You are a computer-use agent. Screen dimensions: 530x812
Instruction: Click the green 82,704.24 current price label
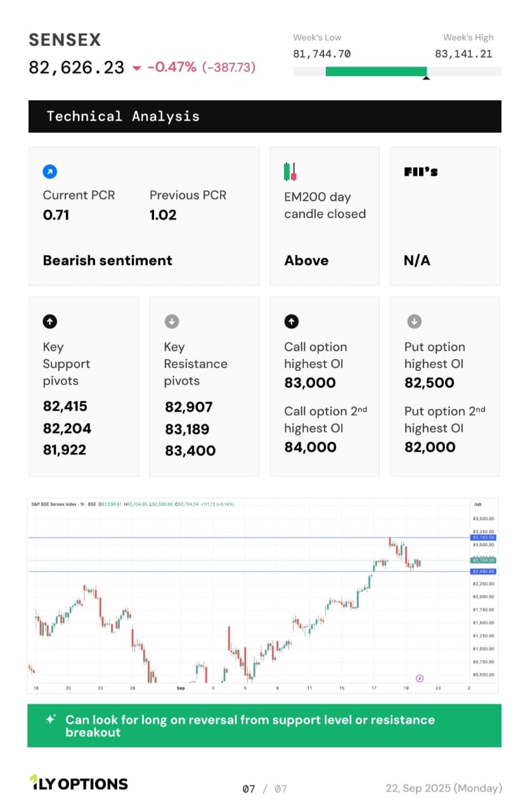pyautogui.click(x=483, y=560)
